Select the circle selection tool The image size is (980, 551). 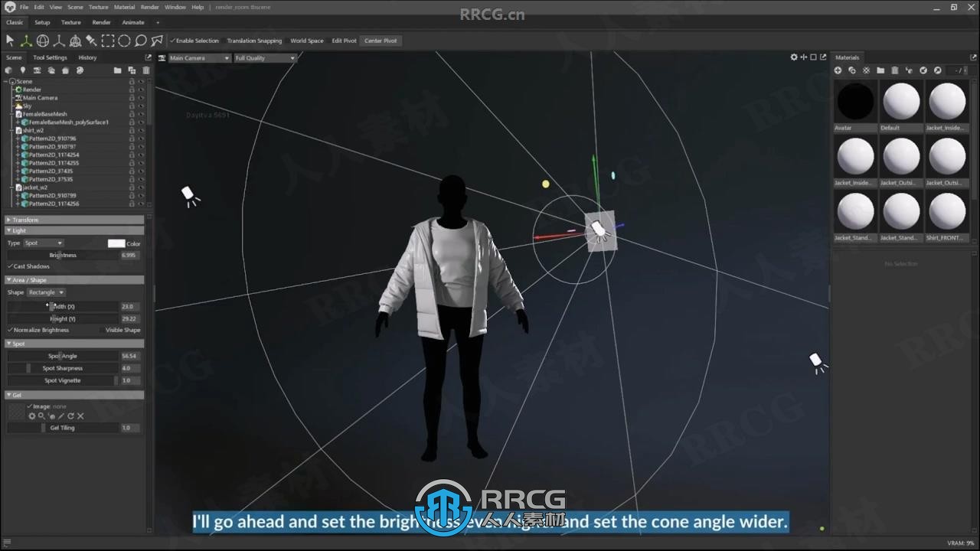[124, 41]
